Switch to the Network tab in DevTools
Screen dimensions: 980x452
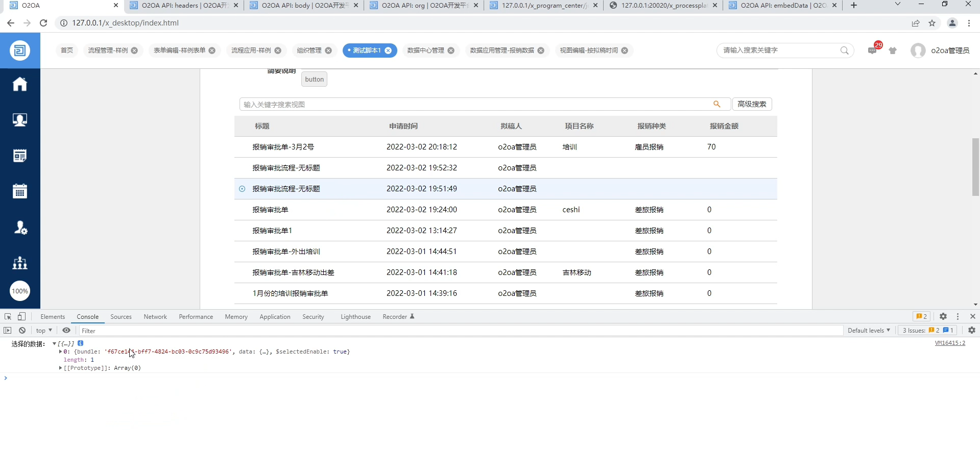point(155,317)
